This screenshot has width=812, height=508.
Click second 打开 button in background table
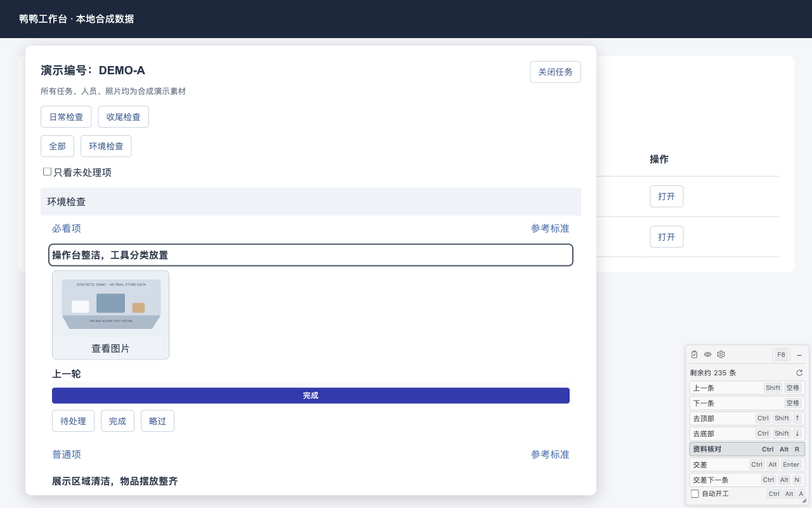click(x=667, y=237)
